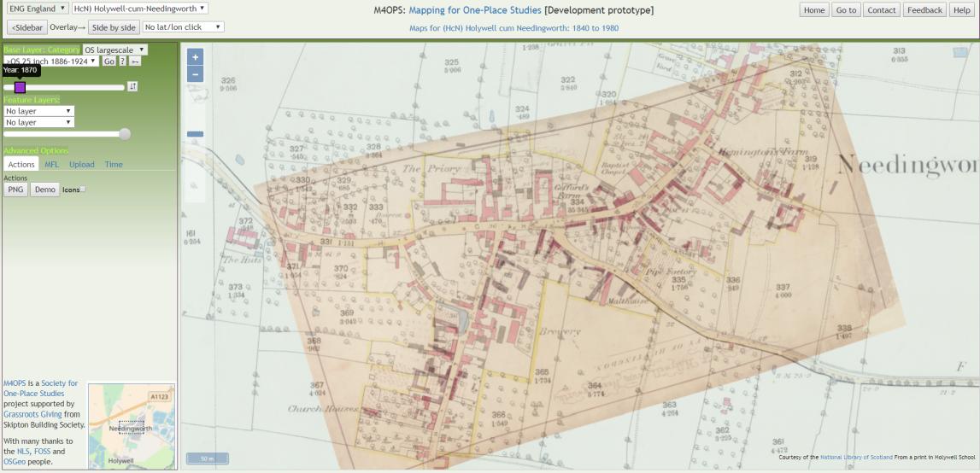Click the vertical map zoom slider handle

point(195,134)
